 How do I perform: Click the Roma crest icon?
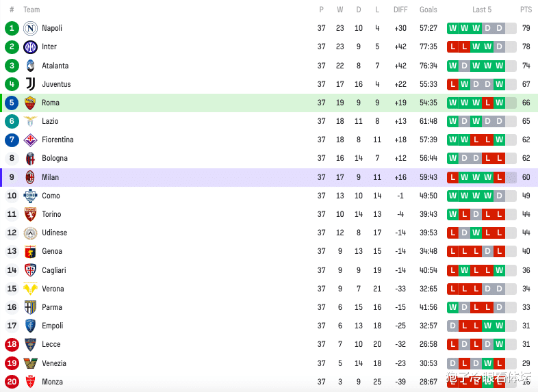30,103
